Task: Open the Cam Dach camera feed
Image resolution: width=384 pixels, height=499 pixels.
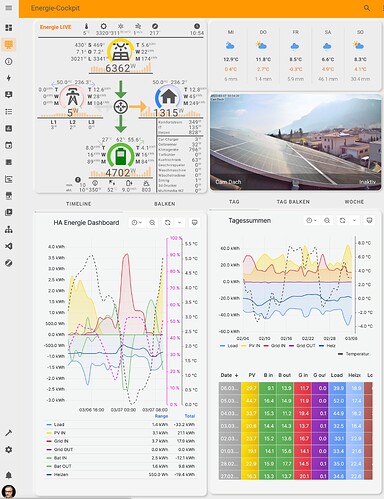Action: tap(296, 142)
